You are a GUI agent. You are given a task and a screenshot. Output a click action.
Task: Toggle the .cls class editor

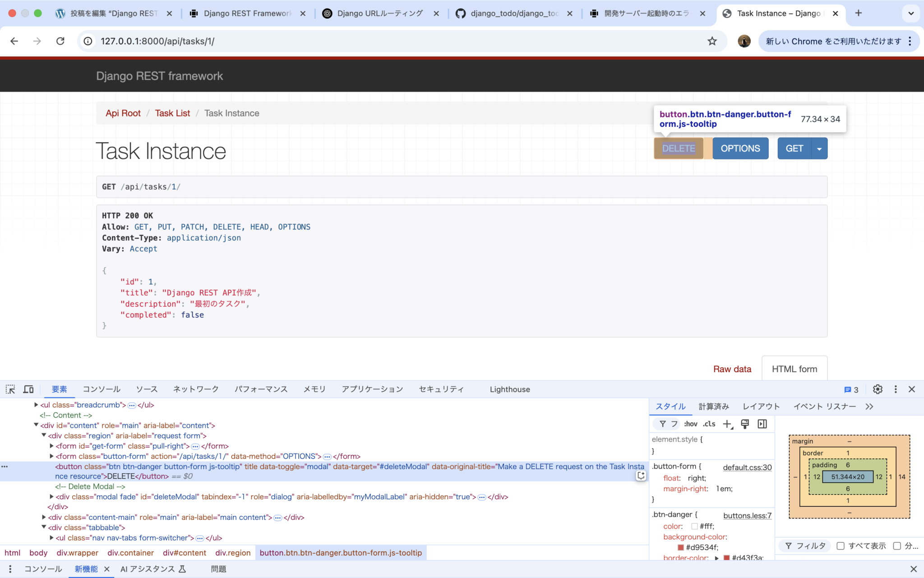pyautogui.click(x=708, y=424)
